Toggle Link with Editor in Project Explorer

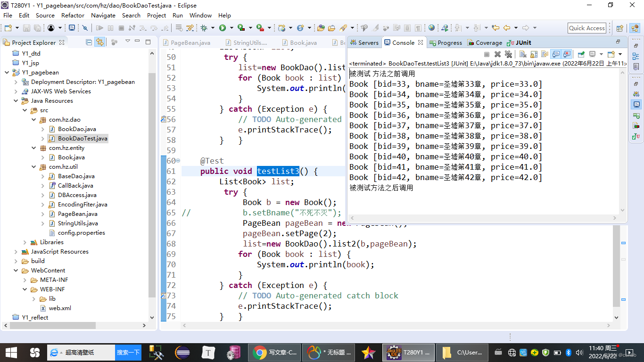[x=100, y=42]
